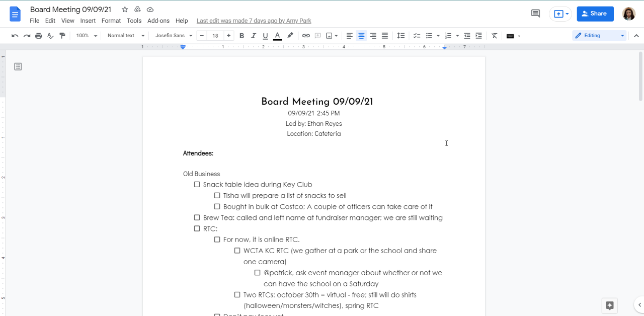The width and height of the screenshot is (644, 316).
Task: Open the View menu
Action: [68, 21]
